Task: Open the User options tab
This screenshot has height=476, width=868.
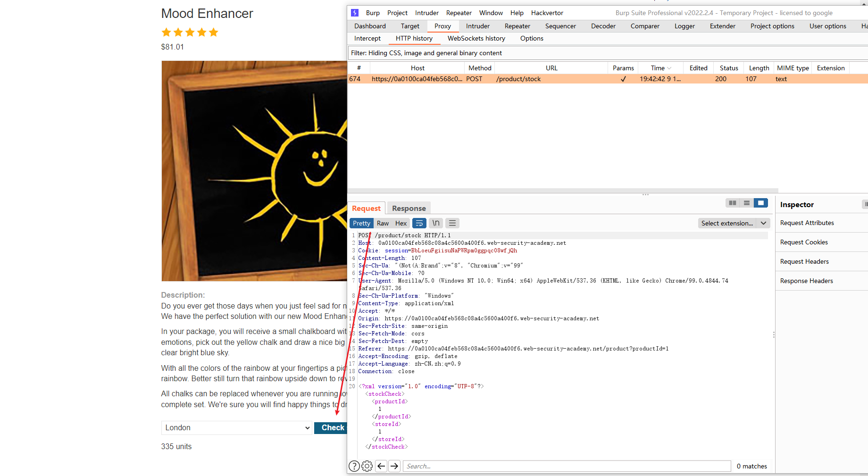Action: click(x=827, y=26)
